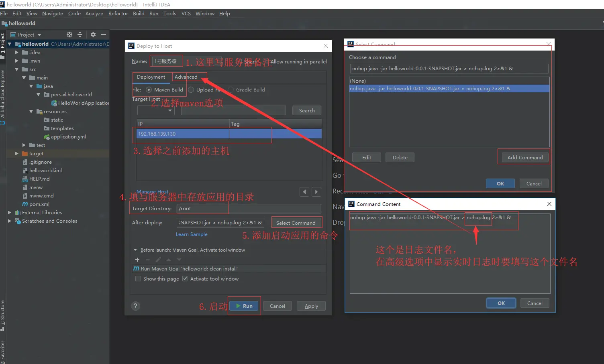604x364 pixels.
Task: Move the Before launch task up
Action: (169, 260)
